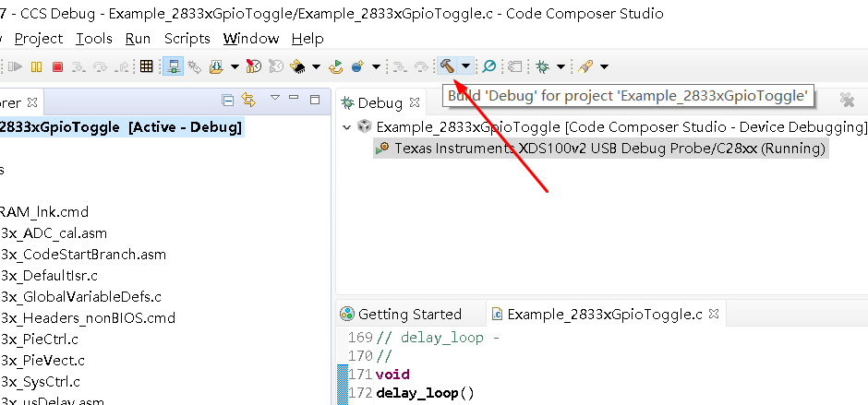
Task: Click the grid-shaped toolbar icon
Action: pos(146,66)
